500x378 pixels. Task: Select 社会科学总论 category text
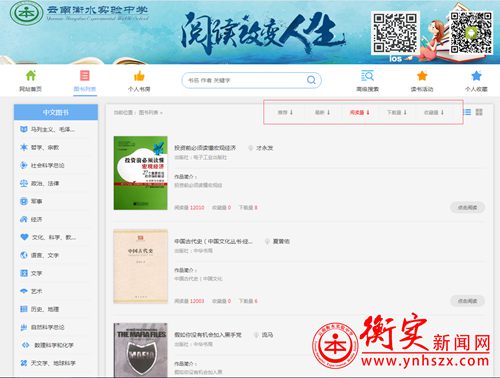click(x=48, y=165)
